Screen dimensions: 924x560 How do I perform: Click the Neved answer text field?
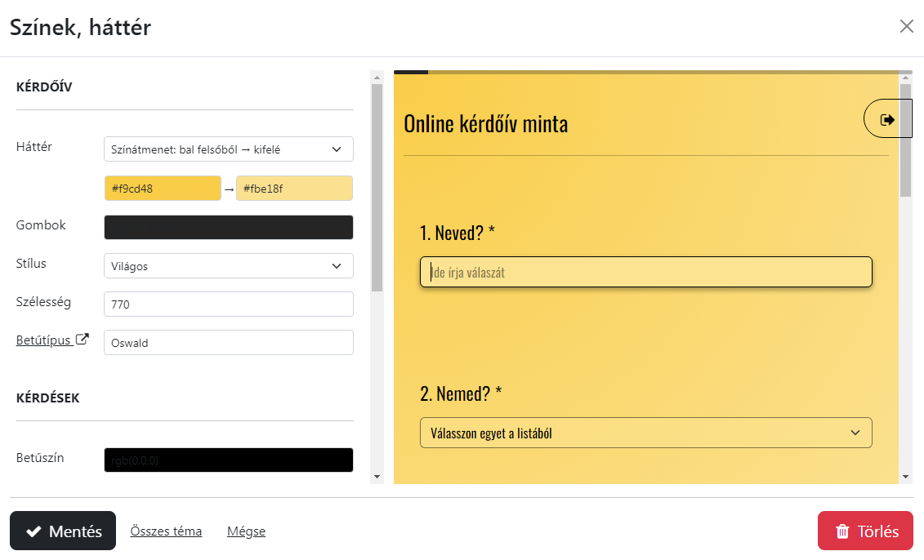click(x=646, y=272)
